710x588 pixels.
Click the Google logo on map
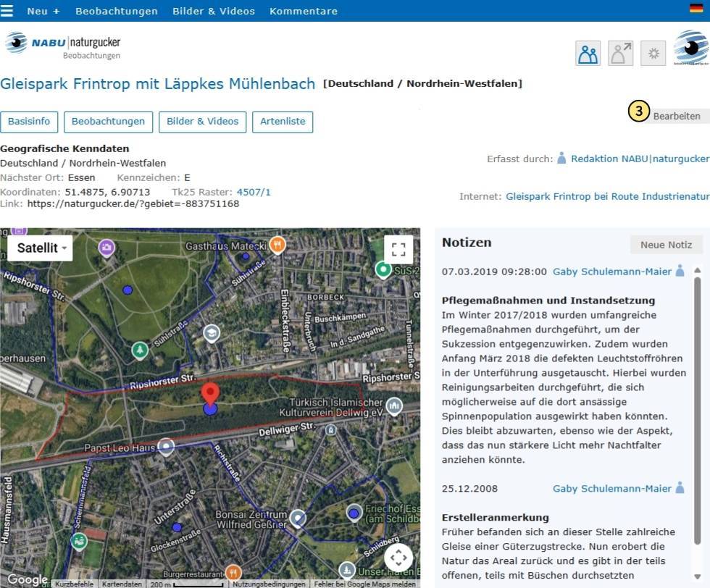(28, 579)
